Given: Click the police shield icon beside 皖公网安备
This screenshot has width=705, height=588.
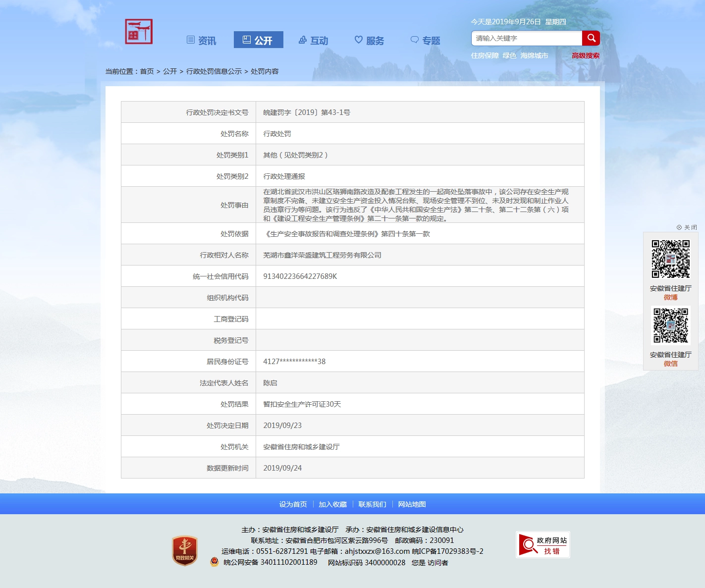Looking at the screenshot, I should point(214,562).
